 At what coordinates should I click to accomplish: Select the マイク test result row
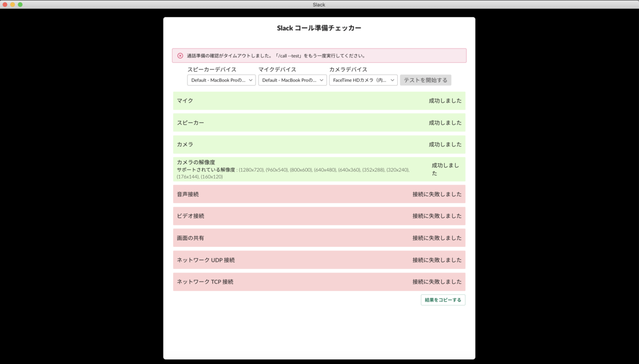point(319,101)
